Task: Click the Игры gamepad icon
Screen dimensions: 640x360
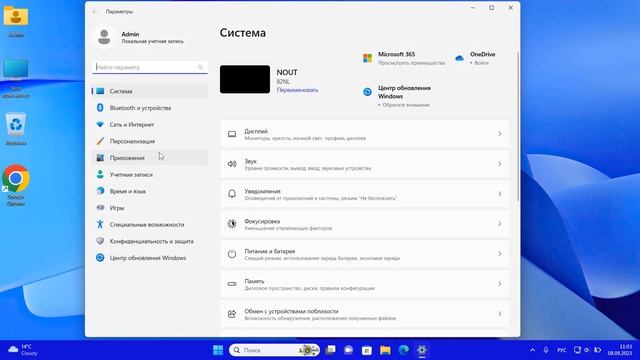Action: [100, 208]
